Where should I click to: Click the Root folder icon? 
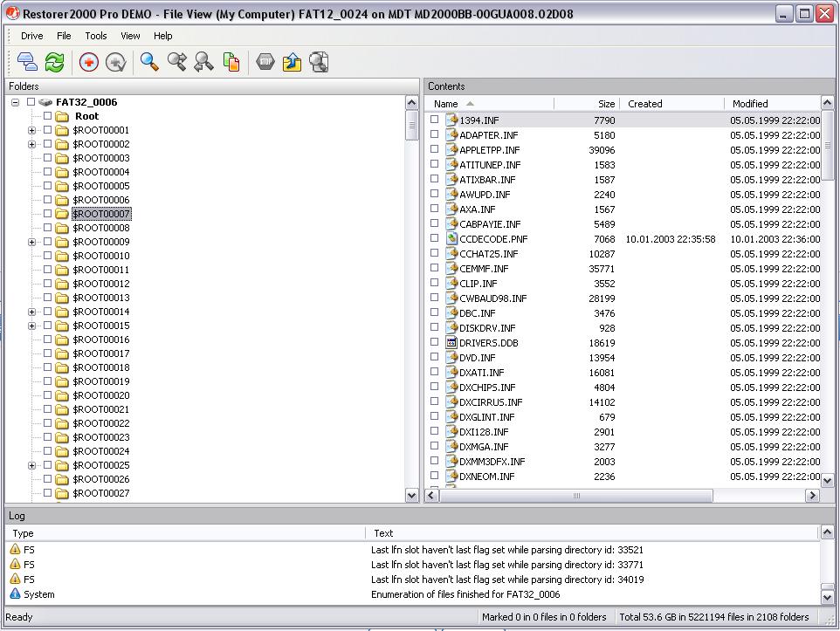62,116
